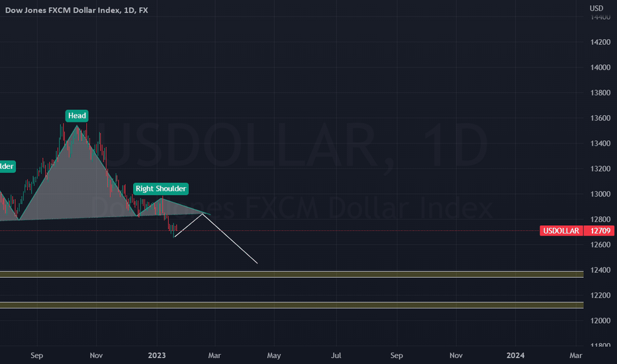Click the 'Dow Jones FXCM Dollar Index, 1D, FX' title
Screen dimensions: 617x364
[x=76, y=10]
